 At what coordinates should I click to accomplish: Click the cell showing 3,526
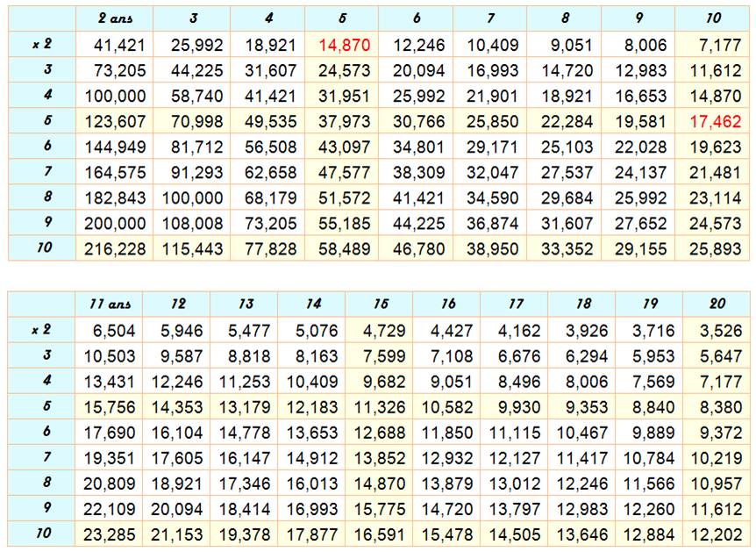pos(717,331)
